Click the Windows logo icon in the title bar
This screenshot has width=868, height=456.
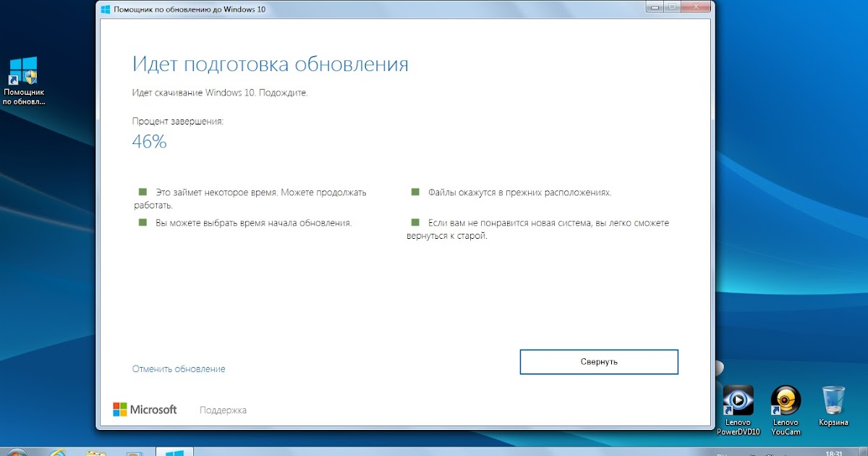105,10
